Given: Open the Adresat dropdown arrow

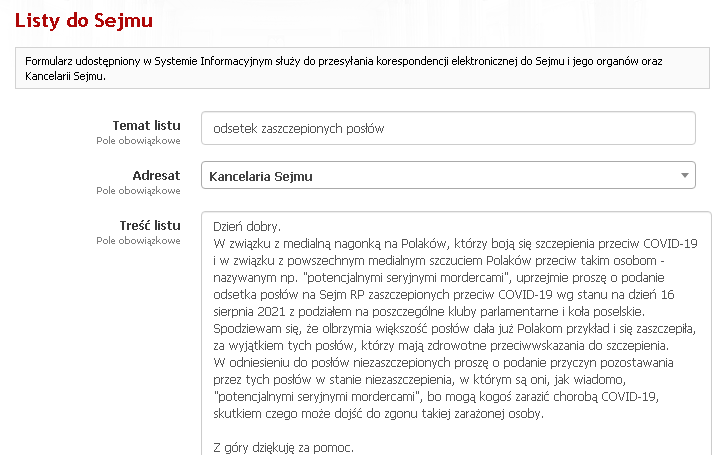Looking at the screenshot, I should point(685,176).
